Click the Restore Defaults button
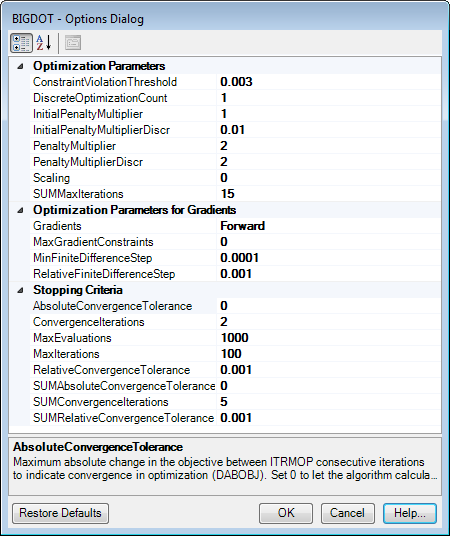The width and height of the screenshot is (450, 536). coord(61,513)
